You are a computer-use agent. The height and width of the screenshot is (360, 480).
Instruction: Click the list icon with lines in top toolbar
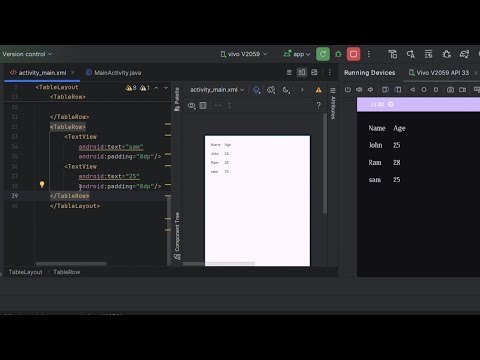pyautogui.click(x=428, y=54)
